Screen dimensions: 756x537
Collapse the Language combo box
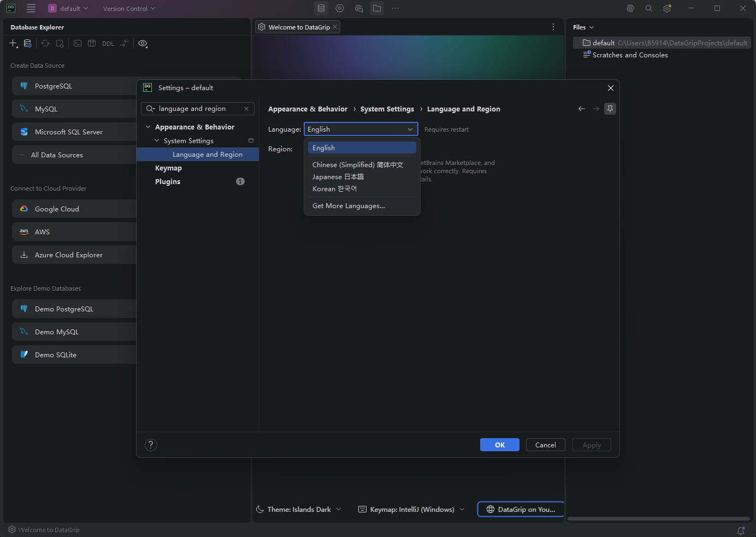[x=410, y=129]
